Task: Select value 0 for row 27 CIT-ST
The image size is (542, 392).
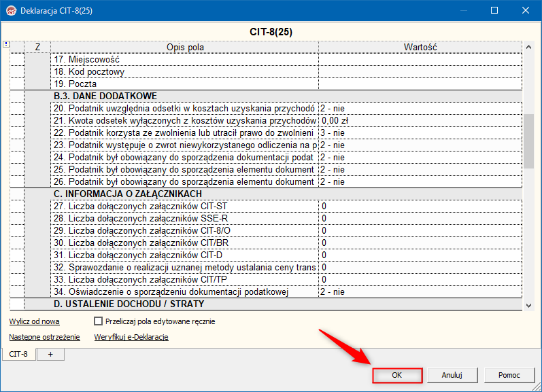Action: point(420,206)
